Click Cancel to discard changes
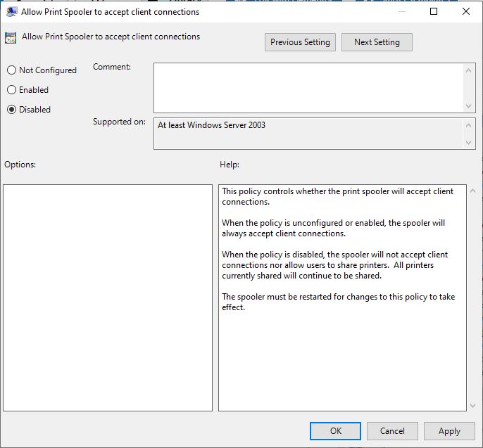Screen dimensions: 483x448 pyautogui.click(x=392, y=431)
